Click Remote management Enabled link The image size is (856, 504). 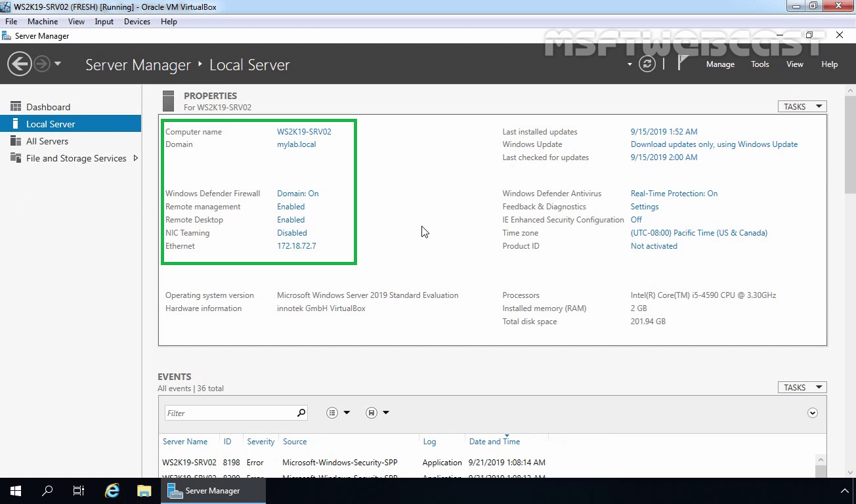click(x=291, y=207)
